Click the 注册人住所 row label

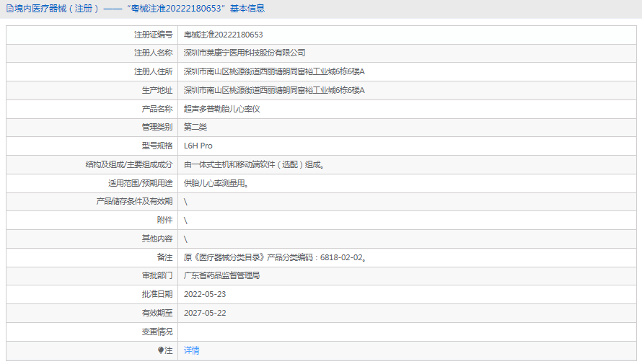click(x=154, y=71)
